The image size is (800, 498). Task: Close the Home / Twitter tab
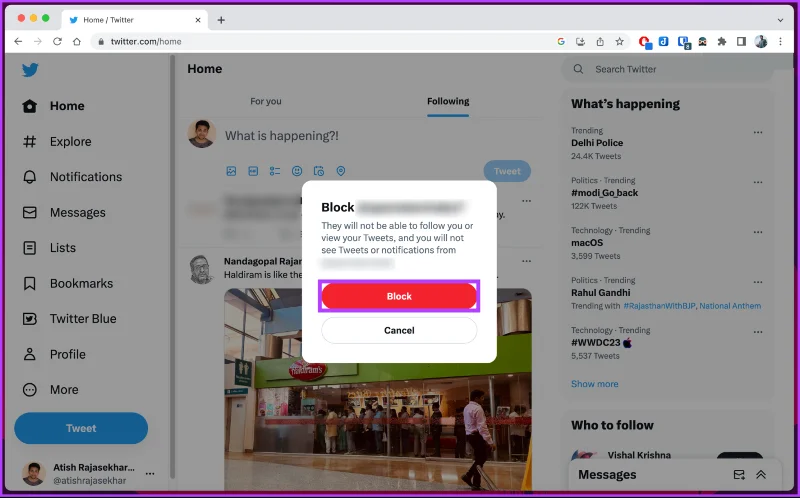[x=198, y=20]
